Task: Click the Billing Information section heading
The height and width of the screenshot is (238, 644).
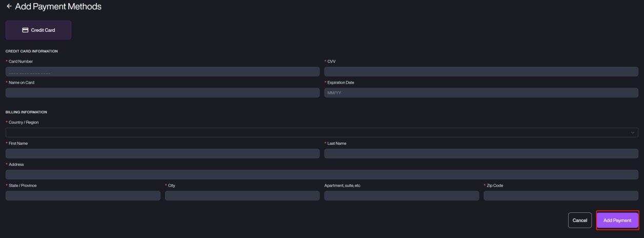Action: (x=26, y=112)
